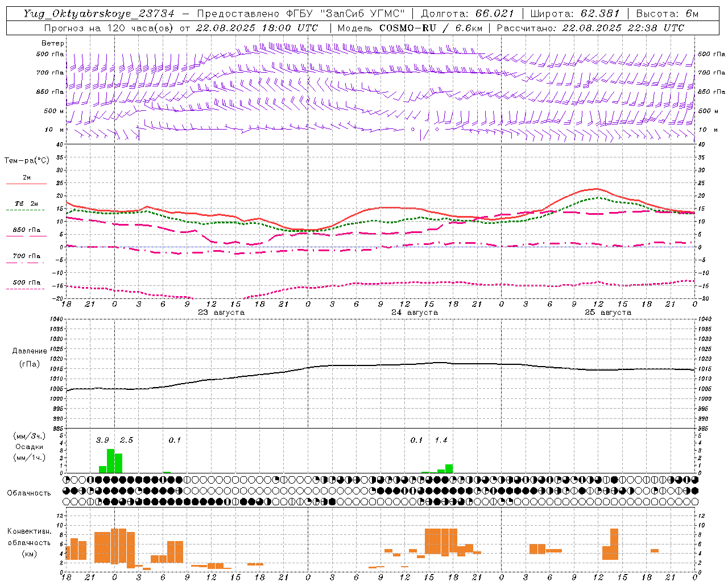Click the 24 августа date label
This screenshot has height=582, width=728.
pos(415,313)
